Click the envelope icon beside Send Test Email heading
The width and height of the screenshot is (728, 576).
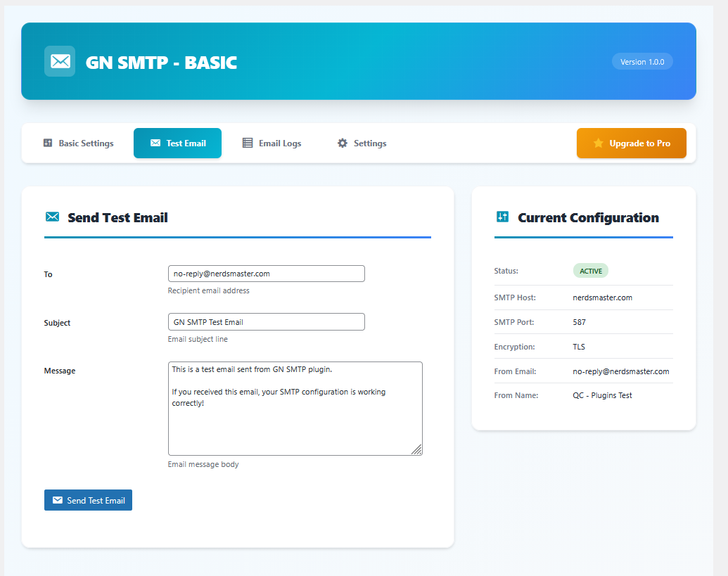[x=52, y=217]
